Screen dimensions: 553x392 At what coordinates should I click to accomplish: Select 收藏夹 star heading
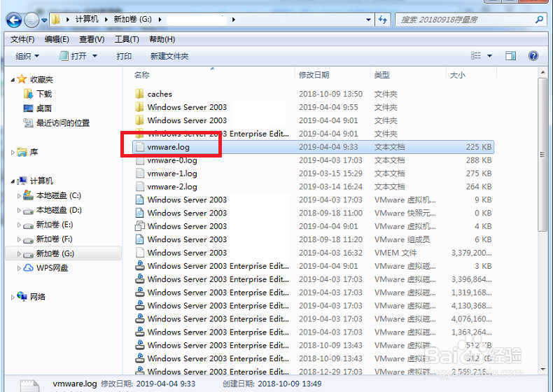(x=35, y=79)
